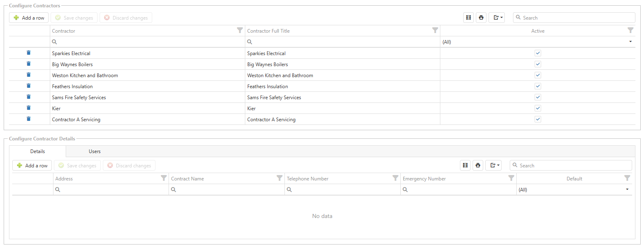Screen dimensions: 644x249
Task: Open export dropdown in Contractors toolbar
Action: [x=497, y=18]
